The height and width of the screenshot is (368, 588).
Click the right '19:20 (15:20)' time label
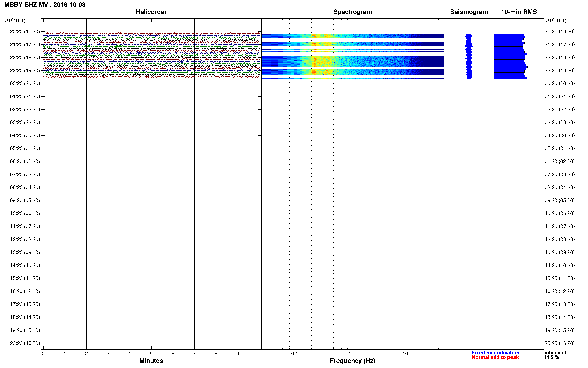coord(560,330)
